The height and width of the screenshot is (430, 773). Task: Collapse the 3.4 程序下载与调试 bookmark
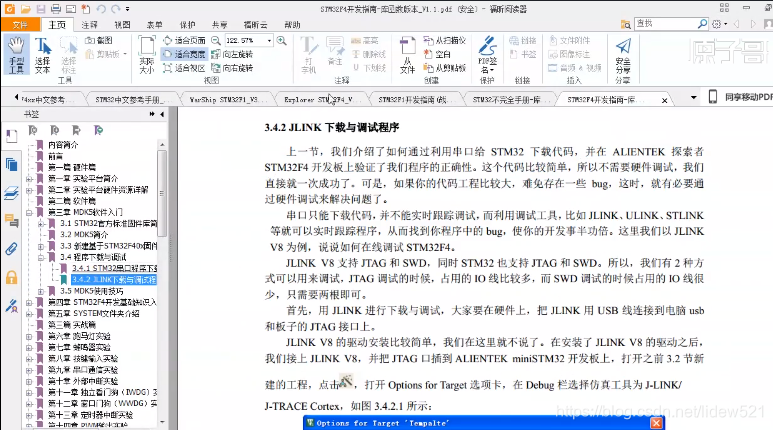point(41,257)
